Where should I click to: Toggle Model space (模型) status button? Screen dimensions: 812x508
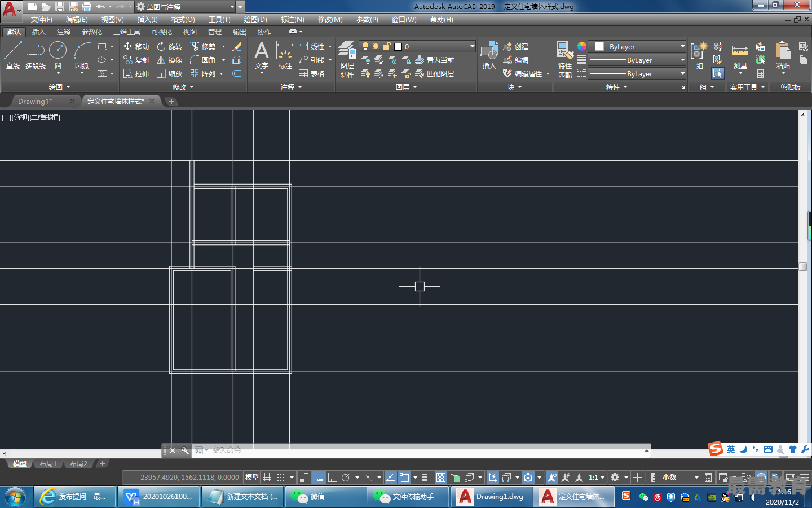pyautogui.click(x=251, y=478)
